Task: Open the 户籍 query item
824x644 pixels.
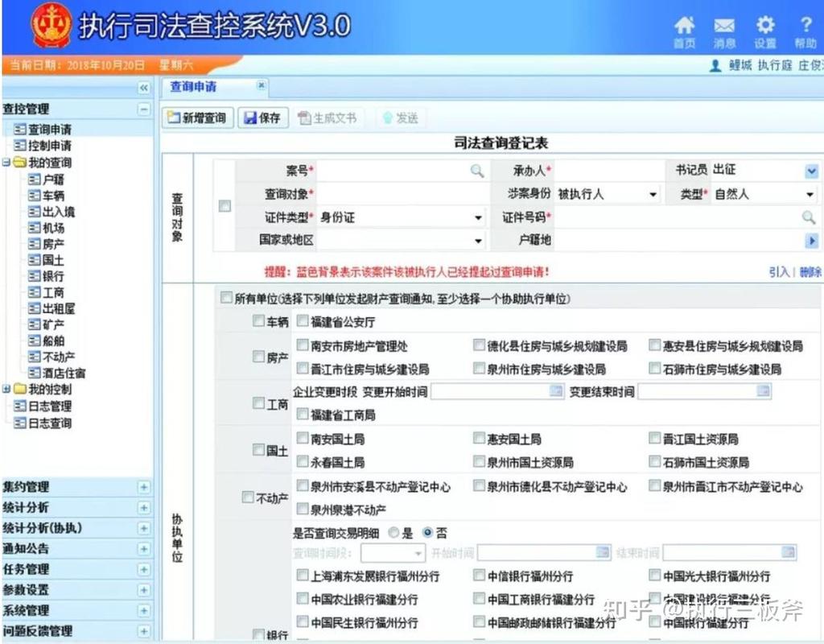Action: pyautogui.click(x=46, y=180)
